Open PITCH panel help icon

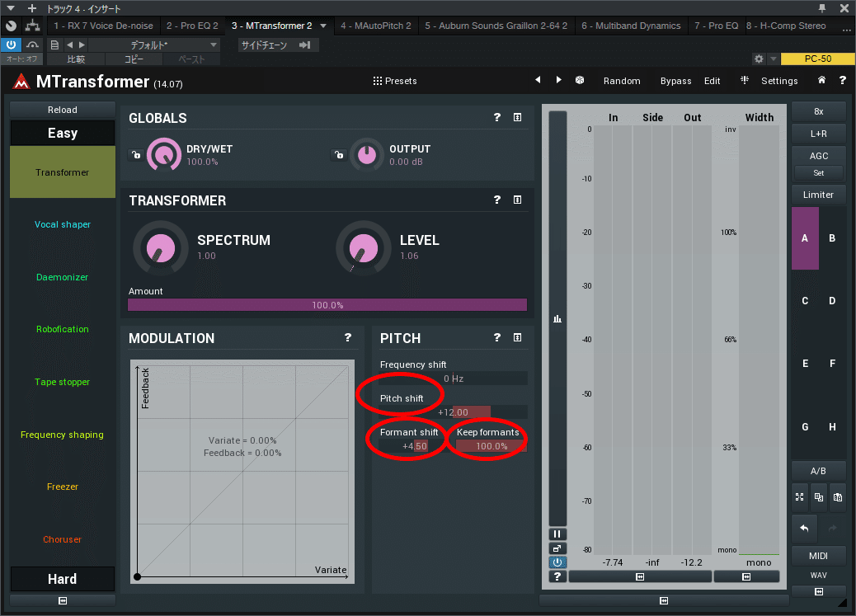pyautogui.click(x=496, y=337)
